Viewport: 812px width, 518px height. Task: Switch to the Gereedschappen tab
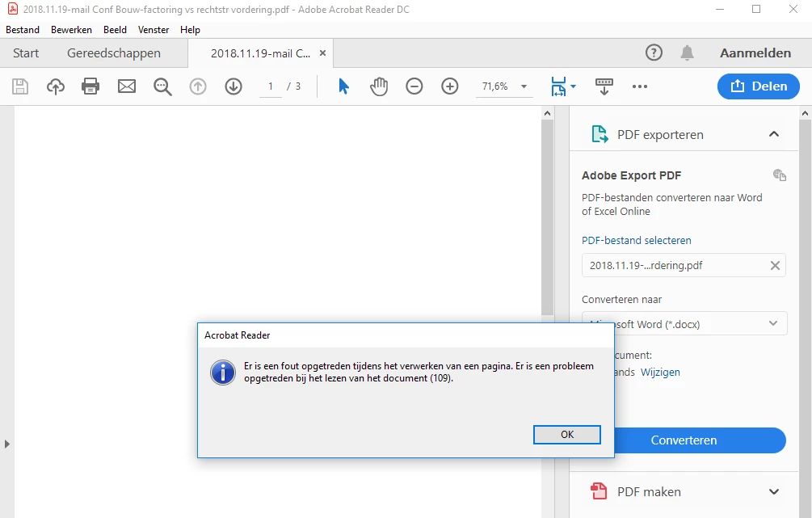click(114, 53)
